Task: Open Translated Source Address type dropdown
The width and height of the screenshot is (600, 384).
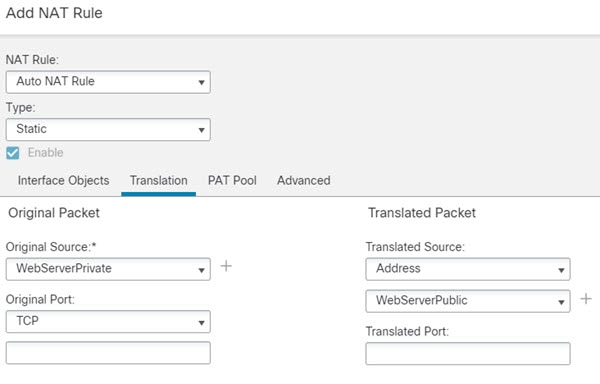Action: (x=468, y=269)
